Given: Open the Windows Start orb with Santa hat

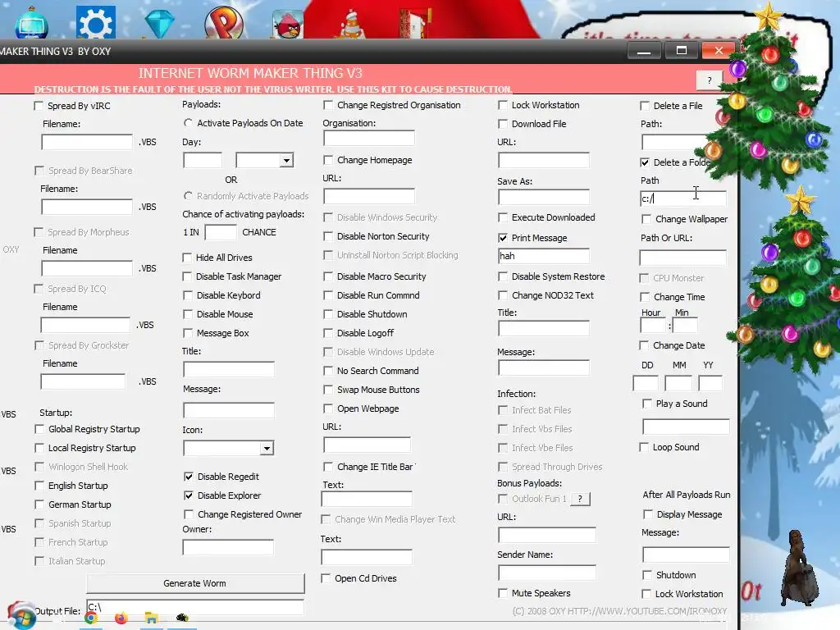Looking at the screenshot, I should click(21, 615).
